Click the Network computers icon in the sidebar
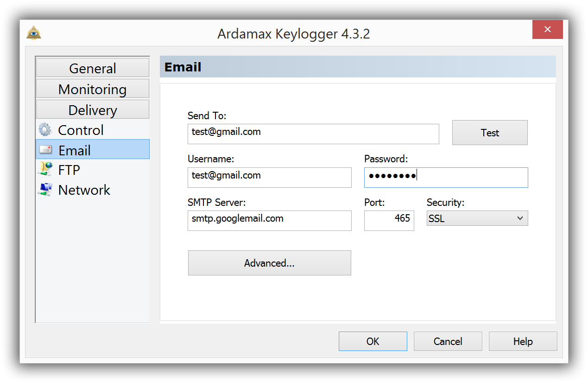The height and width of the screenshot is (383, 588). [45, 189]
